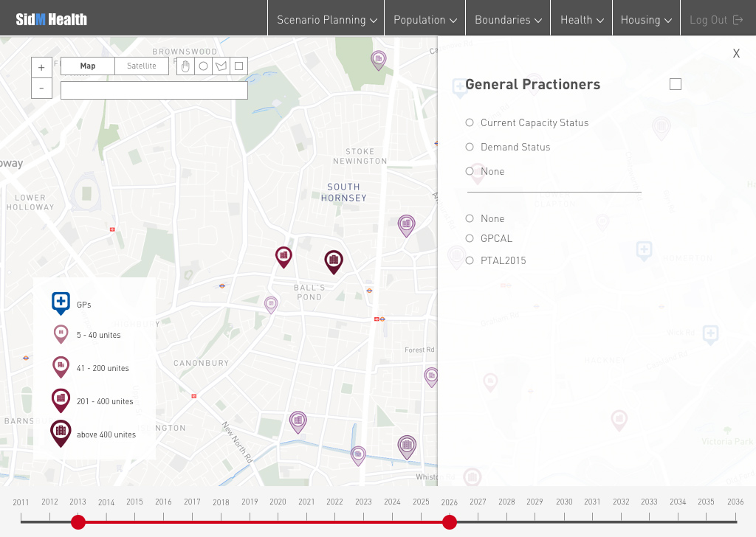The image size is (756, 537).
Task: Select the hand pan tool
Action: pos(185,66)
